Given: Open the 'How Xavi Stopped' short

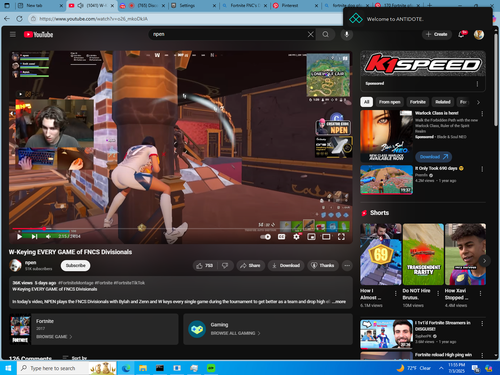Looking at the screenshot, I should [x=465, y=254].
